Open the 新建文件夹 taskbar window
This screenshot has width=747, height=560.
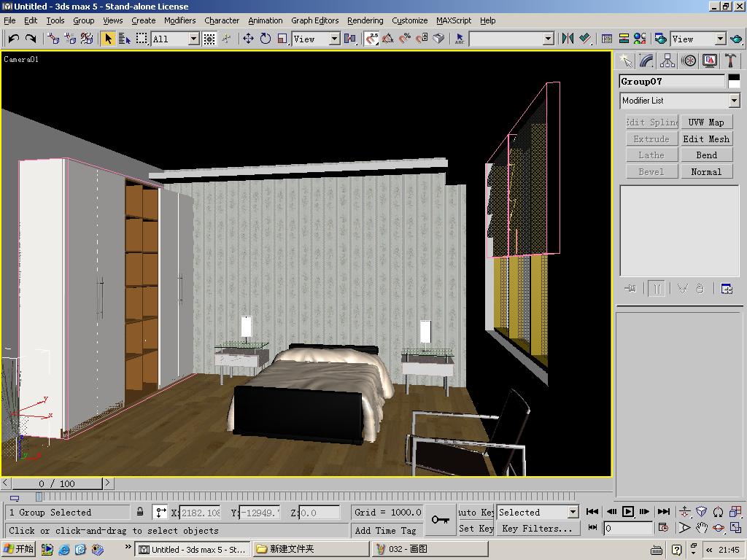(311, 549)
